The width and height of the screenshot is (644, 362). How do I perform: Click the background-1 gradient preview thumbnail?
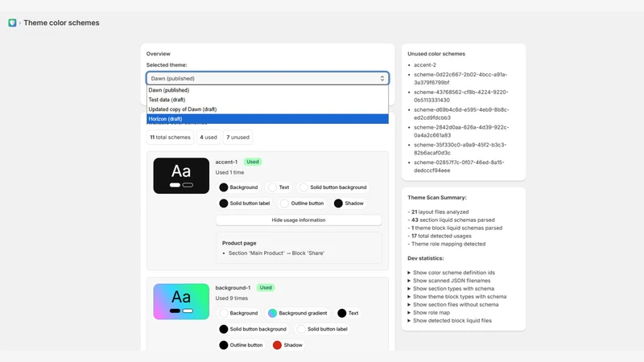pyautogui.click(x=181, y=301)
